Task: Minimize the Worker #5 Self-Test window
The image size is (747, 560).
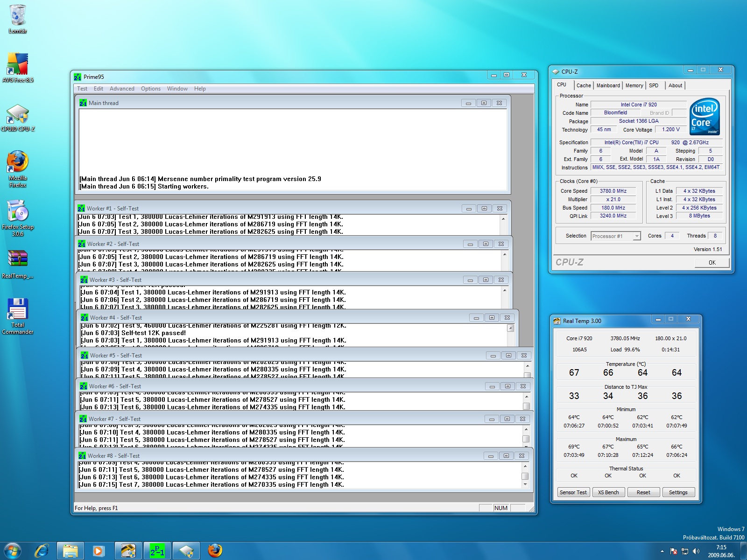Action: coord(493,355)
